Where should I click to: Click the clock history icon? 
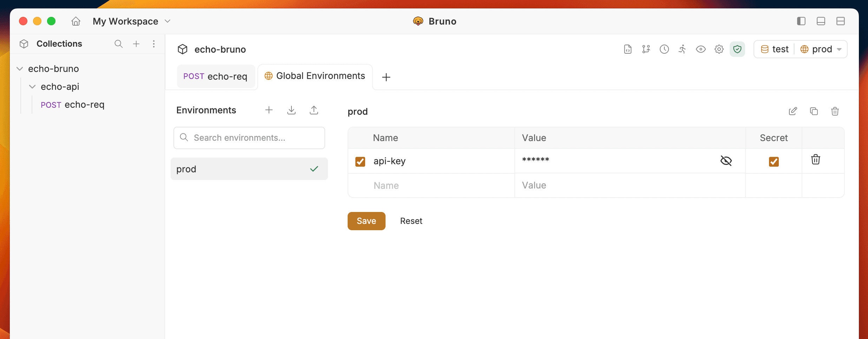pos(664,49)
